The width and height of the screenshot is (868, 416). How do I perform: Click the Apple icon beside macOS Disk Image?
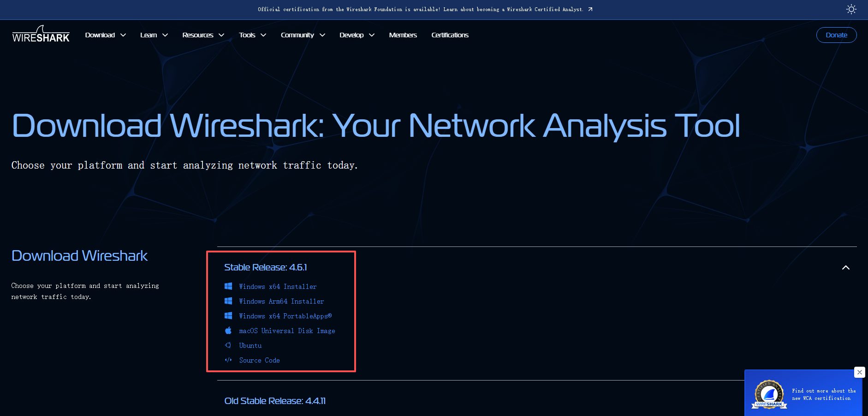coord(228,330)
